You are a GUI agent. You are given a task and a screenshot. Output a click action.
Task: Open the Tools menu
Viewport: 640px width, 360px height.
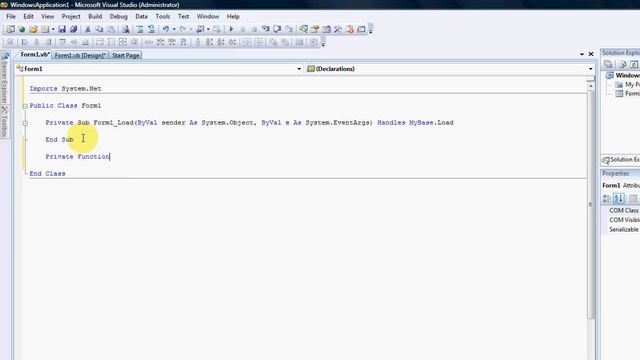tap(162, 16)
